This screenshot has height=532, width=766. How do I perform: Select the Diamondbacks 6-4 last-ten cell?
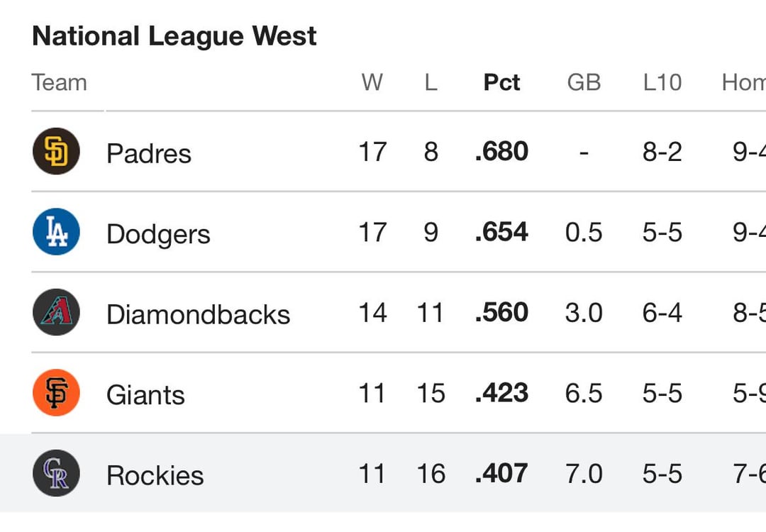point(662,313)
